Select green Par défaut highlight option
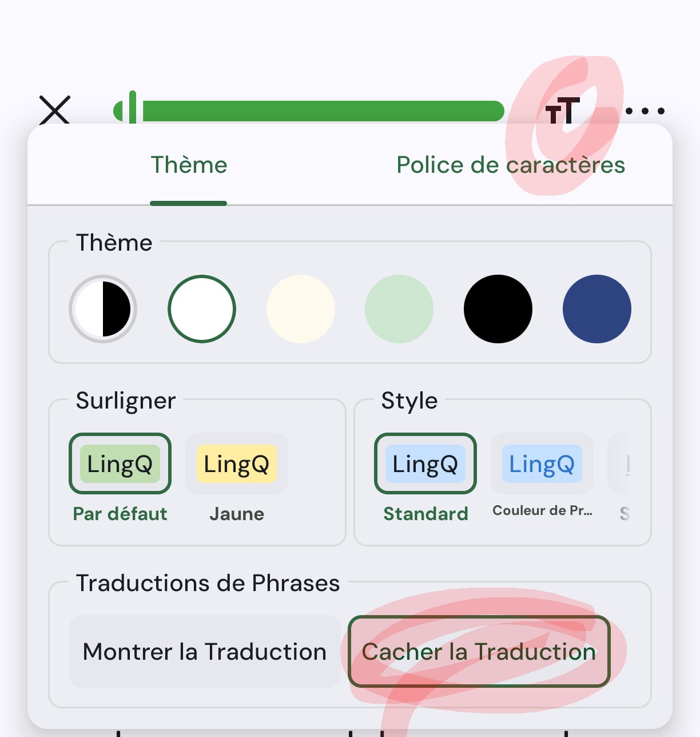700x737 pixels. [x=120, y=464]
